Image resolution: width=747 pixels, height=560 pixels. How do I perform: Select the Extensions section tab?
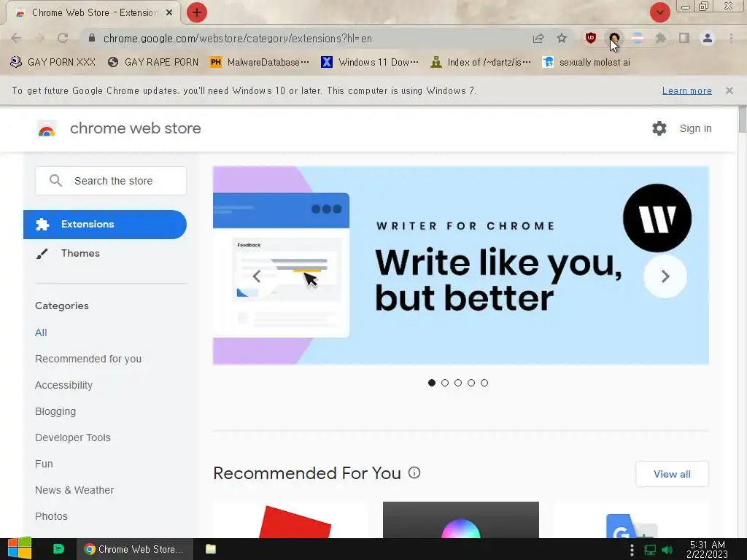tap(105, 225)
